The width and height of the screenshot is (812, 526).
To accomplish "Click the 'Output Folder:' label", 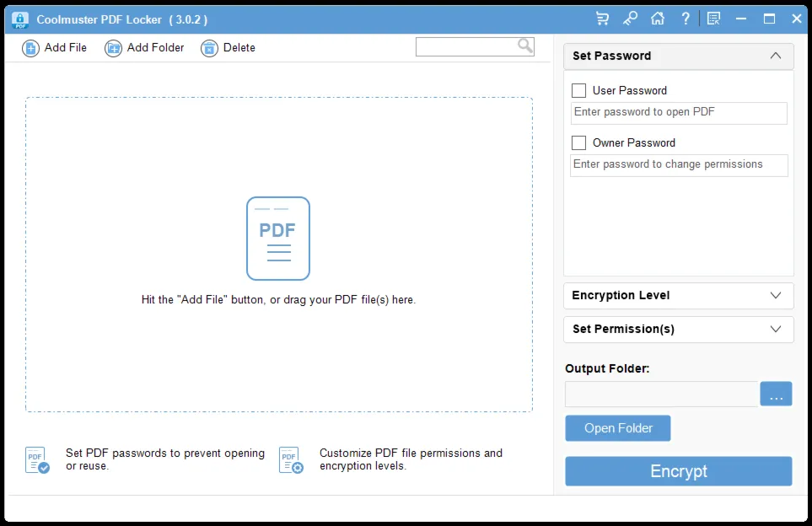I will click(607, 368).
